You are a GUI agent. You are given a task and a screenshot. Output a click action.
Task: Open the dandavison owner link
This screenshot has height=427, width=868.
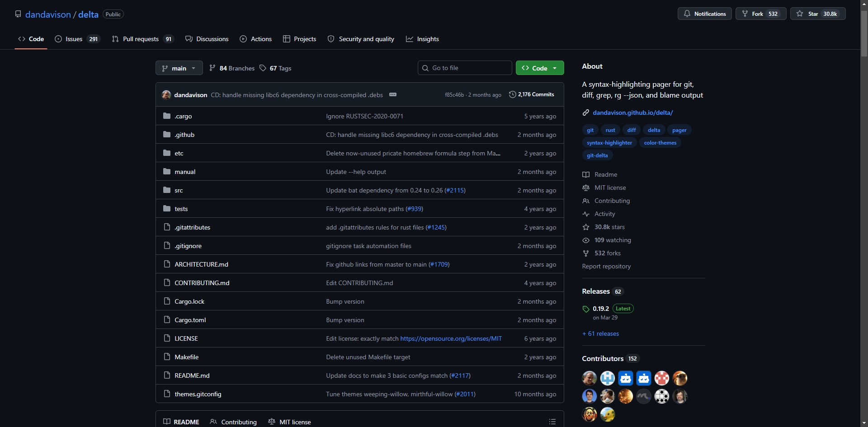(48, 14)
